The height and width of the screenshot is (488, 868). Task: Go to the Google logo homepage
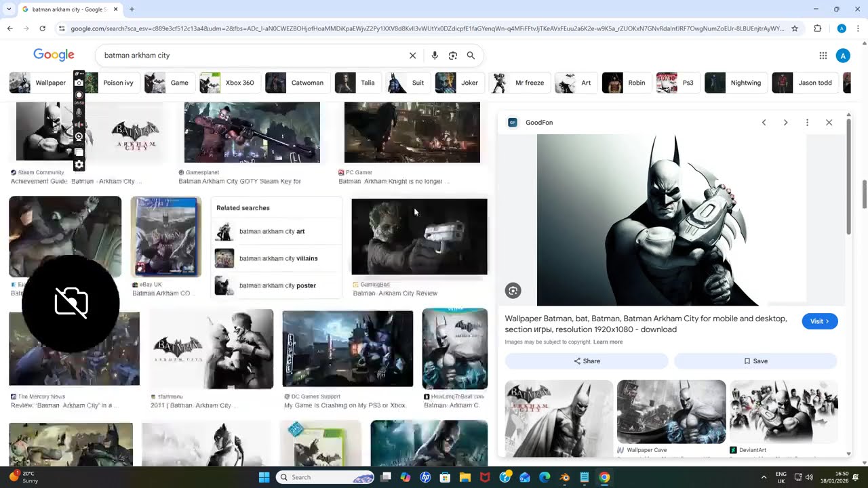pyautogui.click(x=54, y=55)
